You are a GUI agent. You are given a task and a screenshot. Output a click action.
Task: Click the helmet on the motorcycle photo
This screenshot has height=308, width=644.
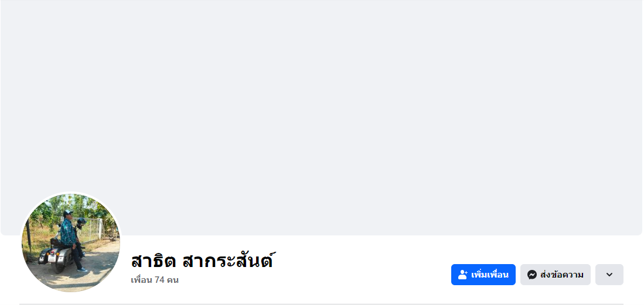[81, 222]
